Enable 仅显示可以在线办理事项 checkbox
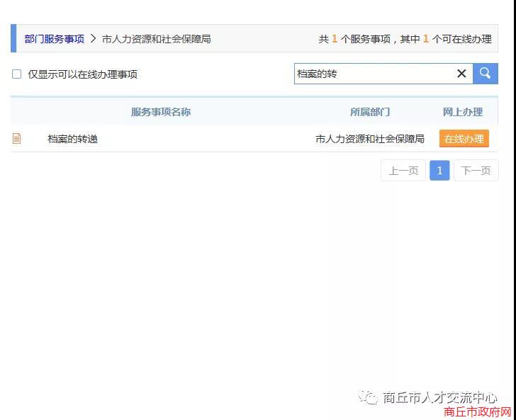Image resolution: width=516 pixels, height=420 pixels. [x=16, y=74]
